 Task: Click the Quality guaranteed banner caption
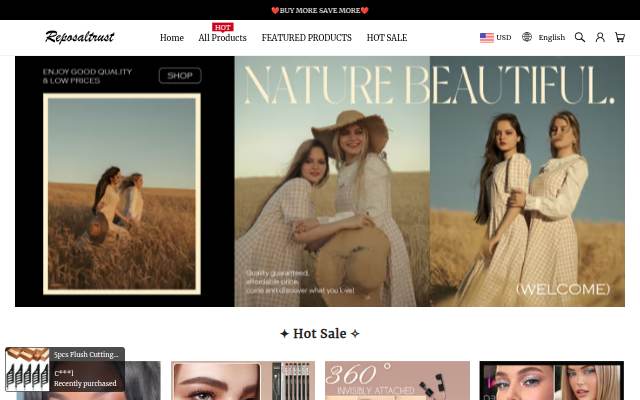pos(300,282)
